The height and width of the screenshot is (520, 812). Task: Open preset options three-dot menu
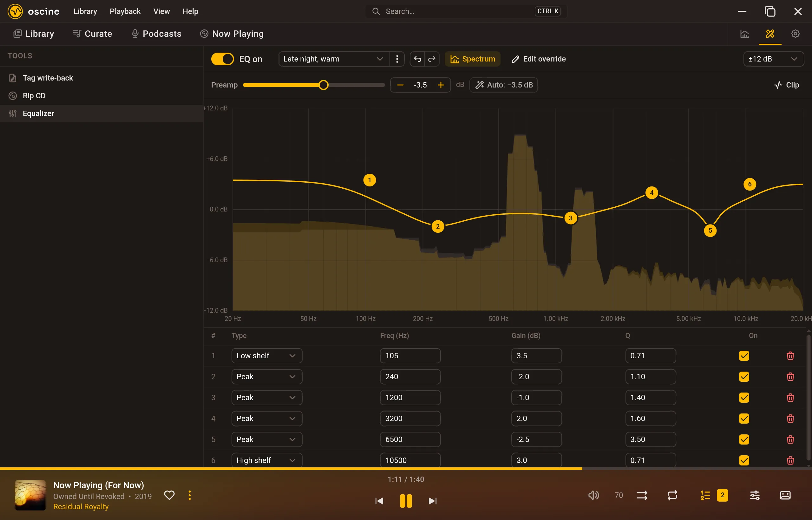[397, 59]
